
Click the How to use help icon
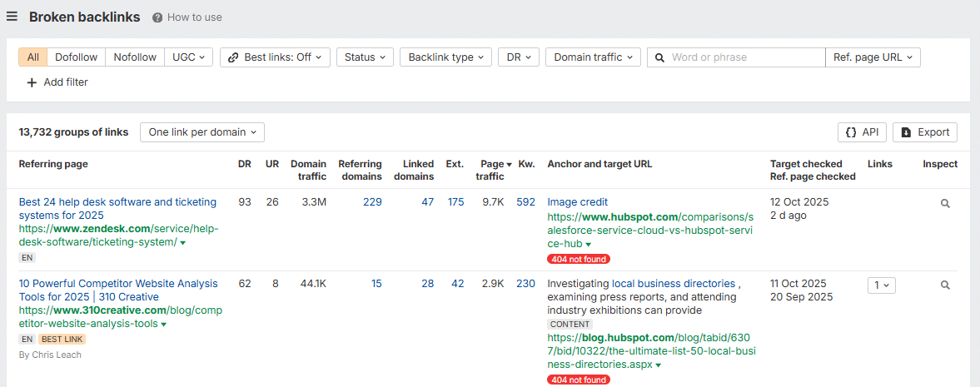pyautogui.click(x=158, y=17)
